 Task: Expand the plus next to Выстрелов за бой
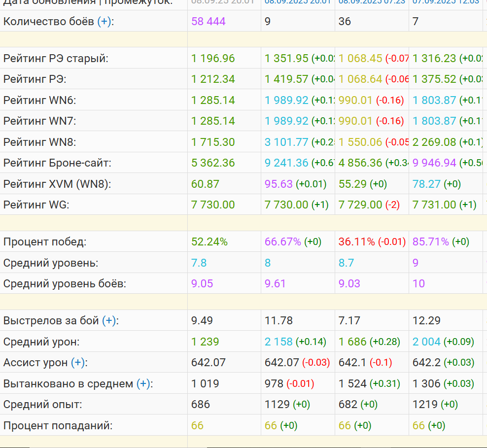pyautogui.click(x=109, y=321)
